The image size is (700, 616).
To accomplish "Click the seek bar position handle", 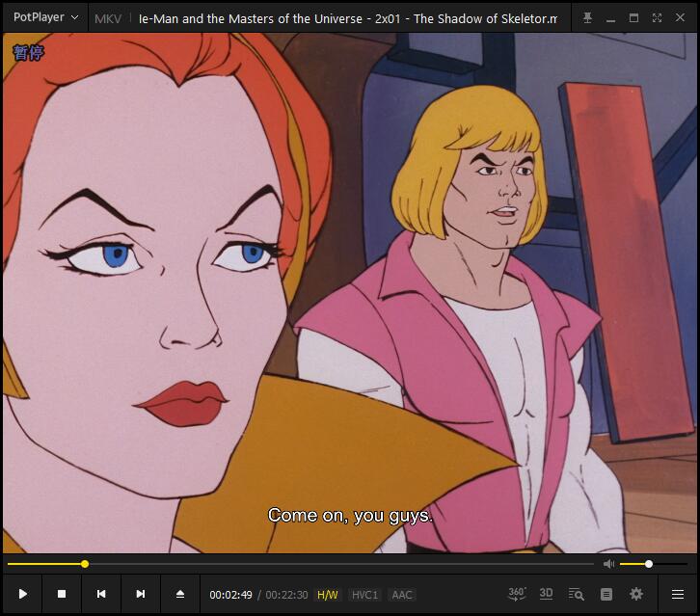I will (x=85, y=564).
